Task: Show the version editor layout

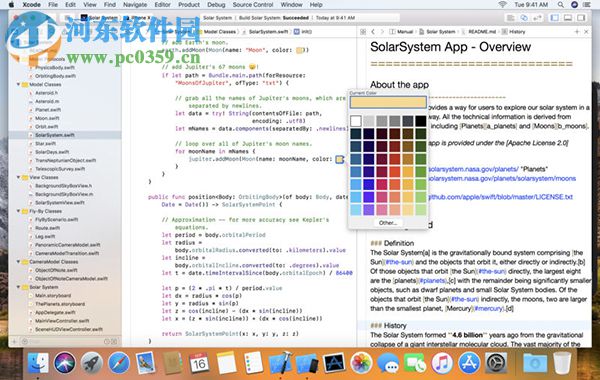Action: (538, 18)
